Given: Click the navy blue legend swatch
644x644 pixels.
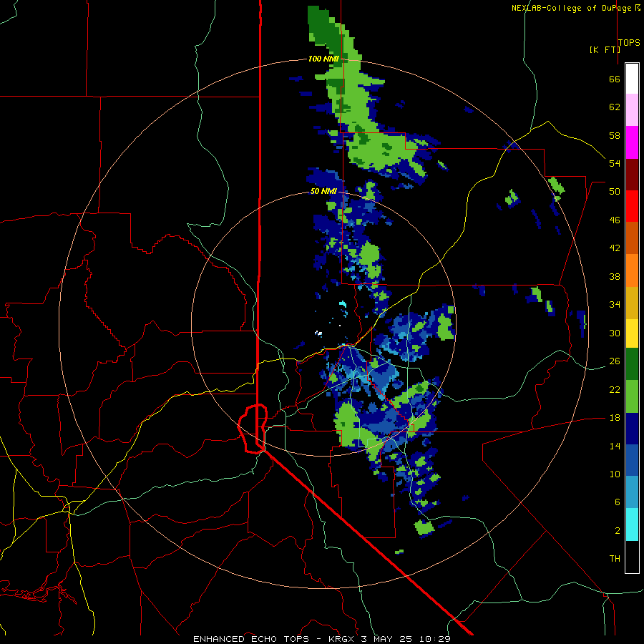Looking at the screenshot, I should coord(632,429).
